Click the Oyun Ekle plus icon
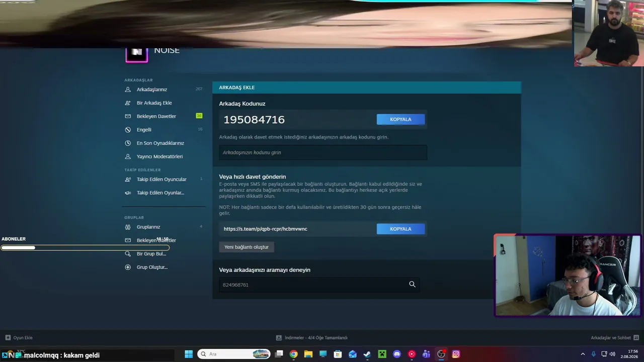Image resolution: width=644 pixels, height=362 pixels. click(8, 338)
